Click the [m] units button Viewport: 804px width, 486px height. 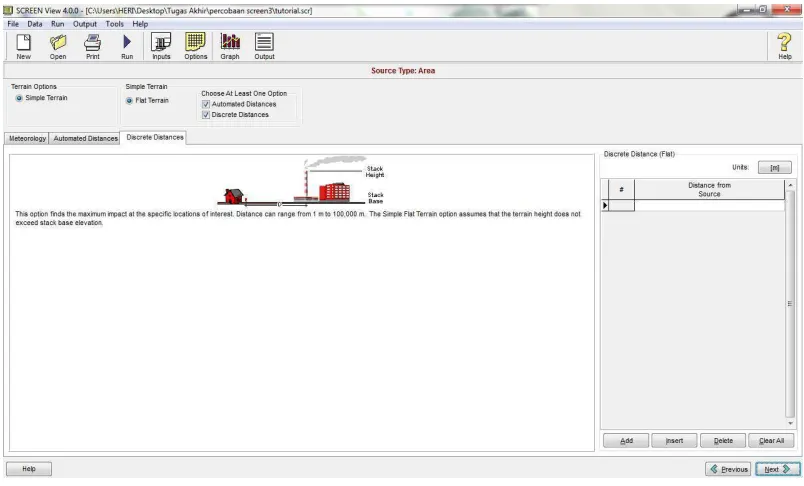tap(774, 168)
